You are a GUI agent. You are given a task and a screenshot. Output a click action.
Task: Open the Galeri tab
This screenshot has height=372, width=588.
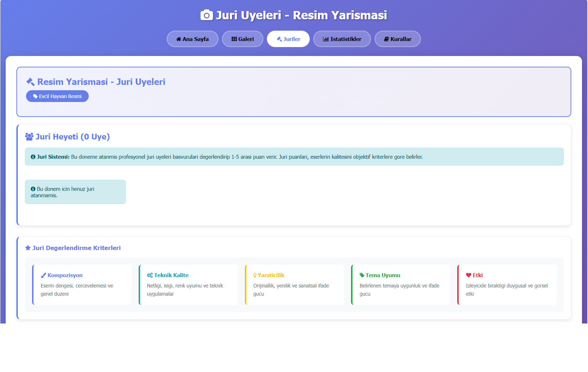[x=243, y=39]
